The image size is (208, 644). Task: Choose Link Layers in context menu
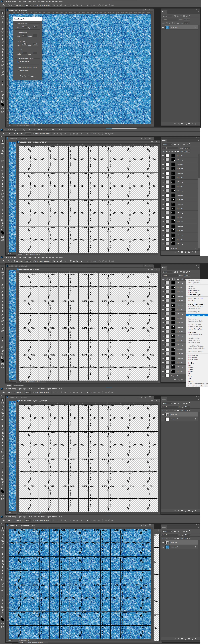[192, 332]
